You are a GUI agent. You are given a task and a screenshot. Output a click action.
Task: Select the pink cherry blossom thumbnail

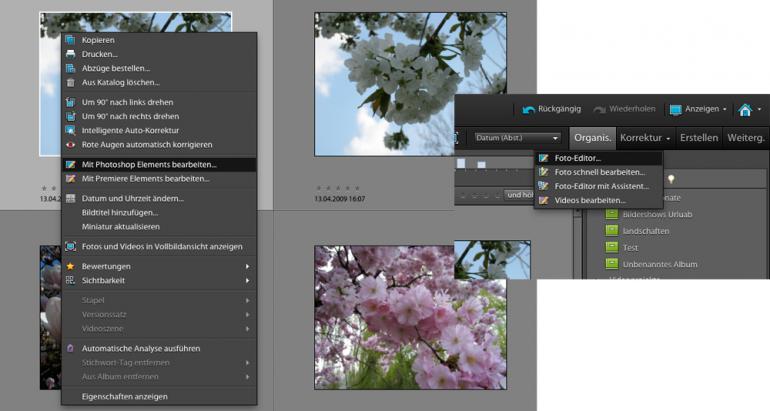pos(385,318)
